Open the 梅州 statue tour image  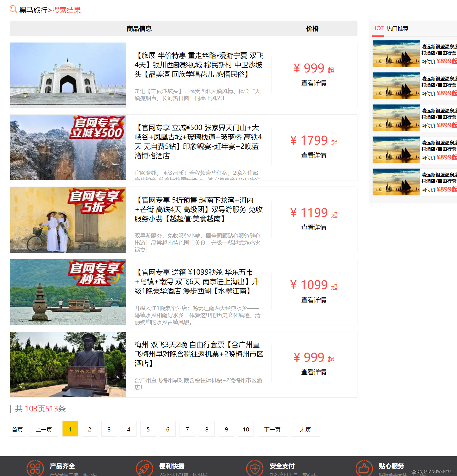click(x=68, y=364)
